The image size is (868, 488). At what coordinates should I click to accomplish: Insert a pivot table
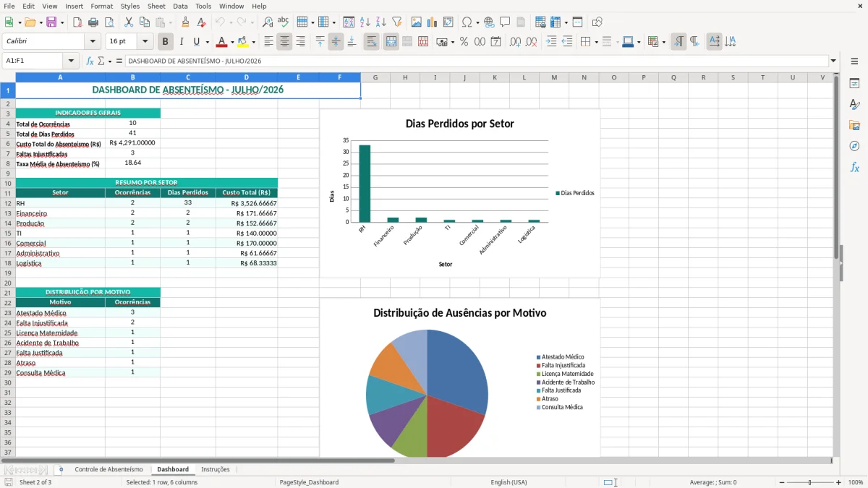pos(448,22)
